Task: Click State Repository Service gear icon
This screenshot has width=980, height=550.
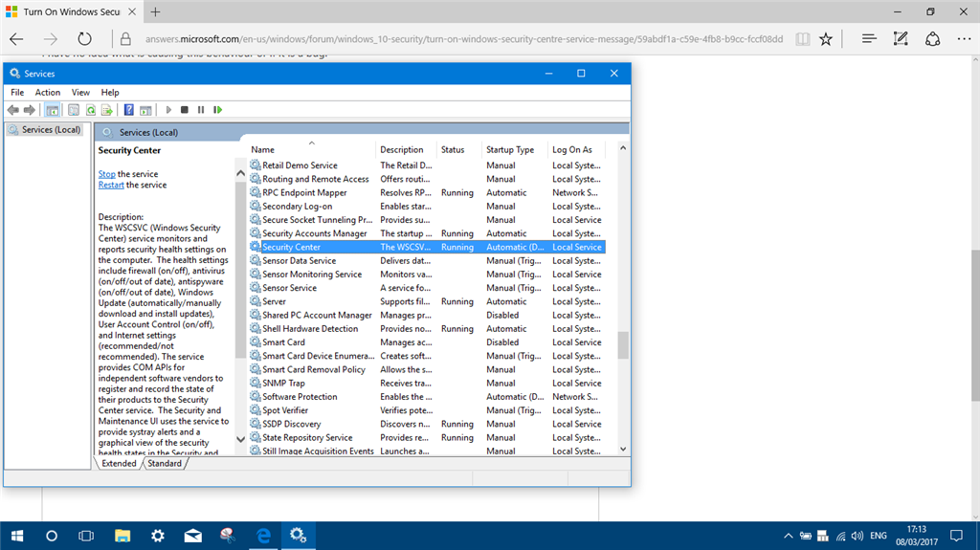Action: [255, 437]
